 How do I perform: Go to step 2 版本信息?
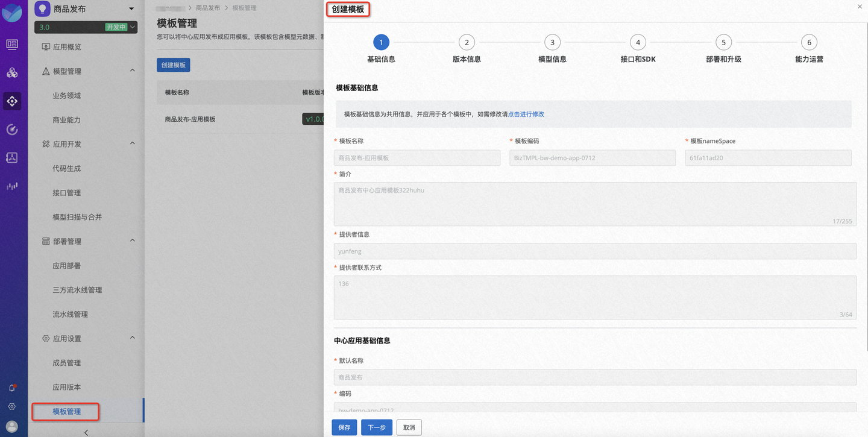(x=466, y=42)
